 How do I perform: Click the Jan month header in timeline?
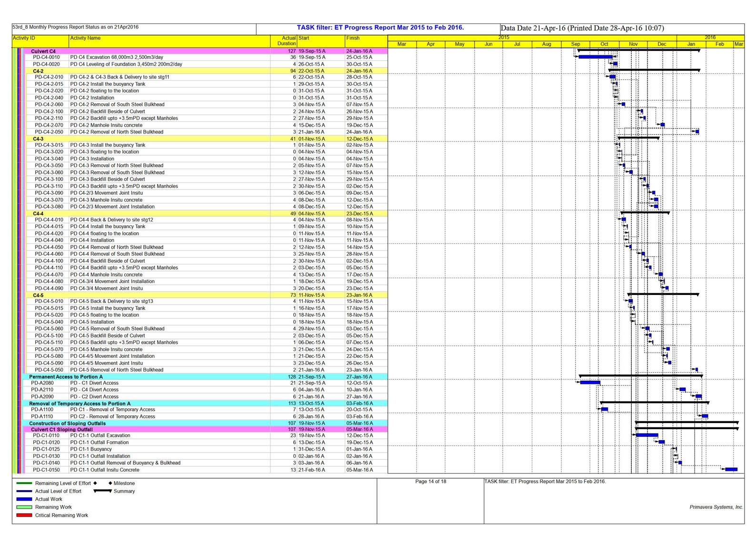[x=691, y=44]
